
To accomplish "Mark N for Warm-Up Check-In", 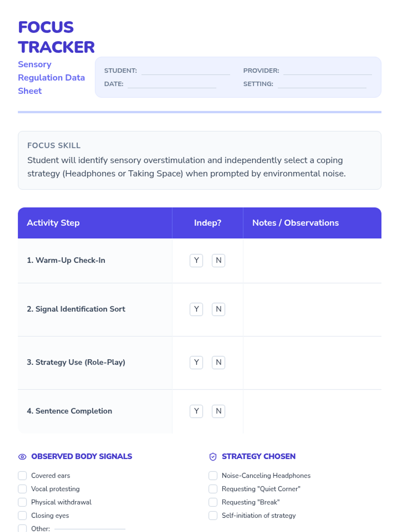I will 218,260.
